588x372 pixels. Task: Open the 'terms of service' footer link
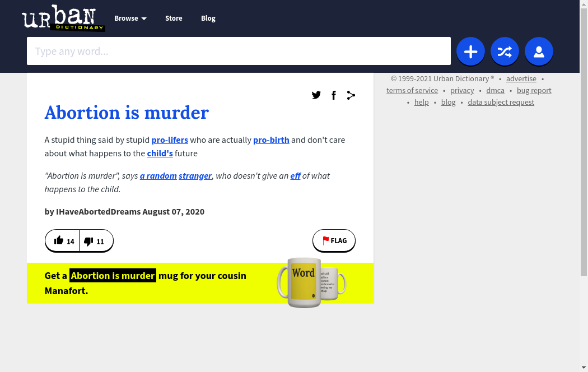coord(412,91)
